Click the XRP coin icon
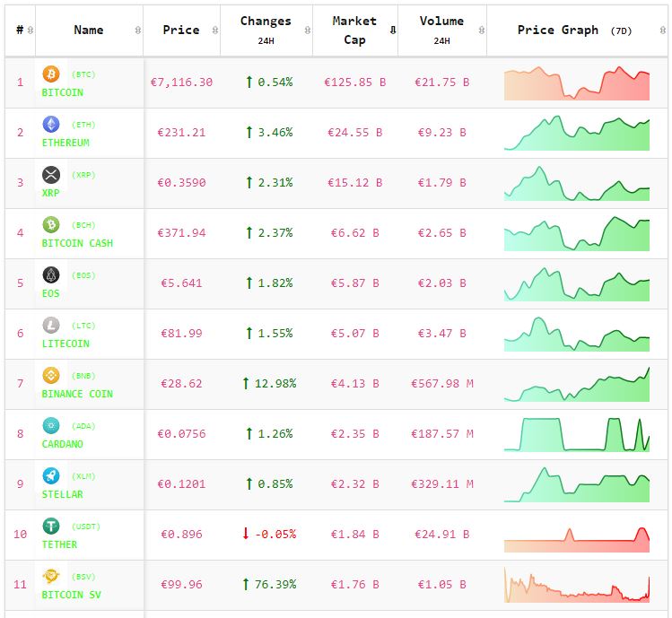This screenshot has width=672, height=618. point(51,175)
